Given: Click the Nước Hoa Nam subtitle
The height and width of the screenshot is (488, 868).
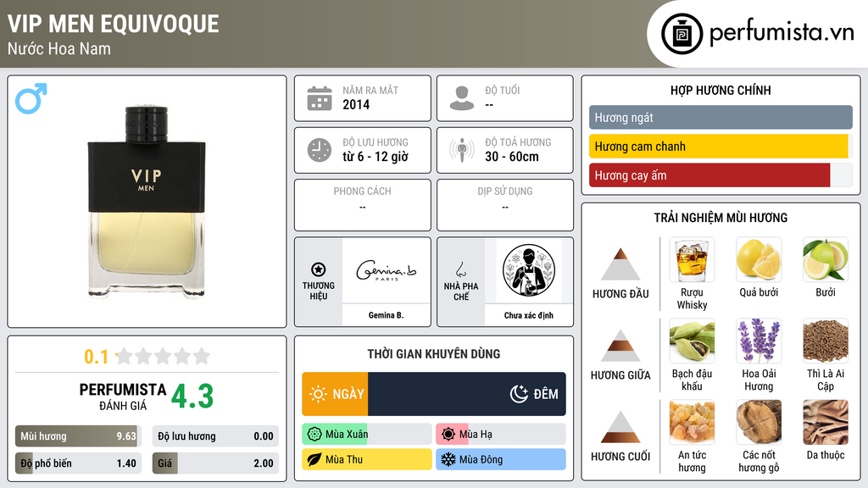Looking at the screenshot, I should point(58,49).
